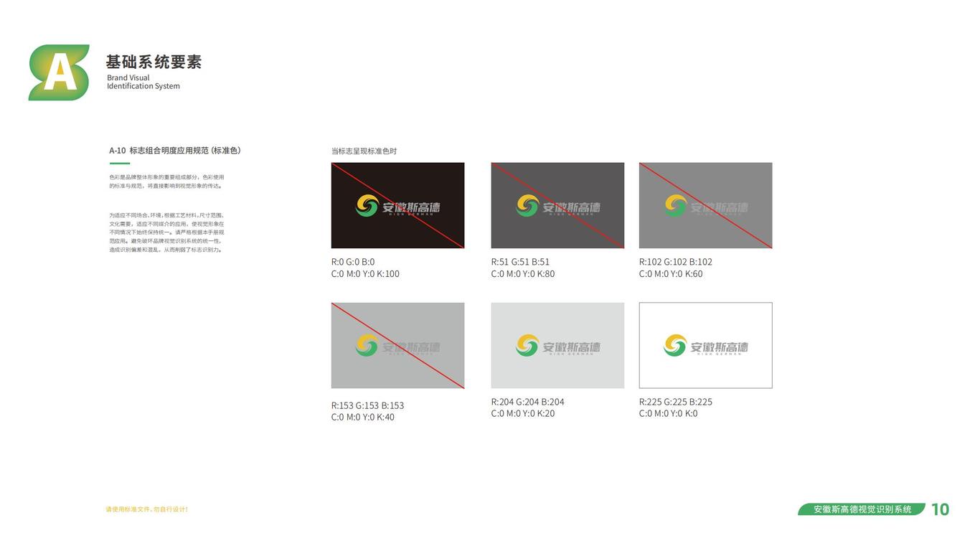980x551 pixels.
Task: Click the value 'C:0 M:0 Y:0 K:60'
Action: 672,274
